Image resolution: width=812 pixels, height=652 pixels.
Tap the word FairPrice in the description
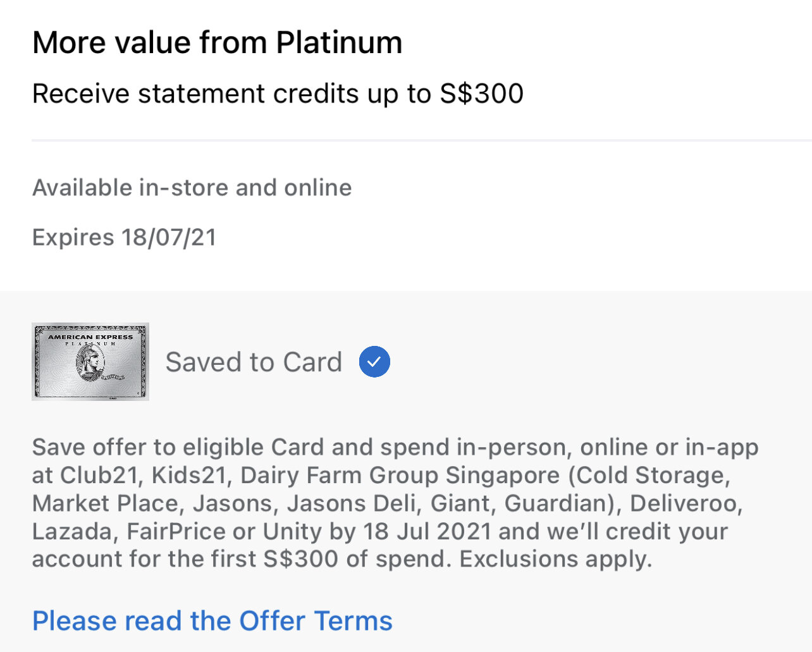(x=176, y=531)
